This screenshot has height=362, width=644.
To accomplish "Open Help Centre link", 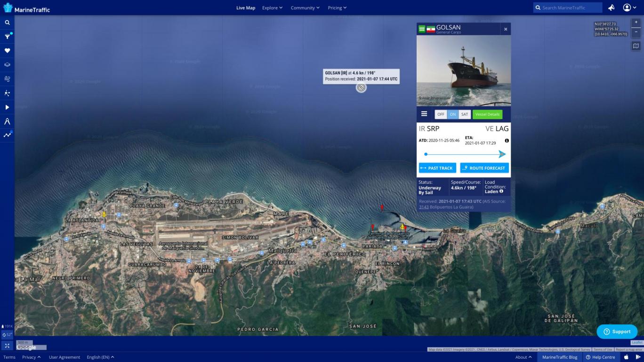I will click(x=600, y=357).
